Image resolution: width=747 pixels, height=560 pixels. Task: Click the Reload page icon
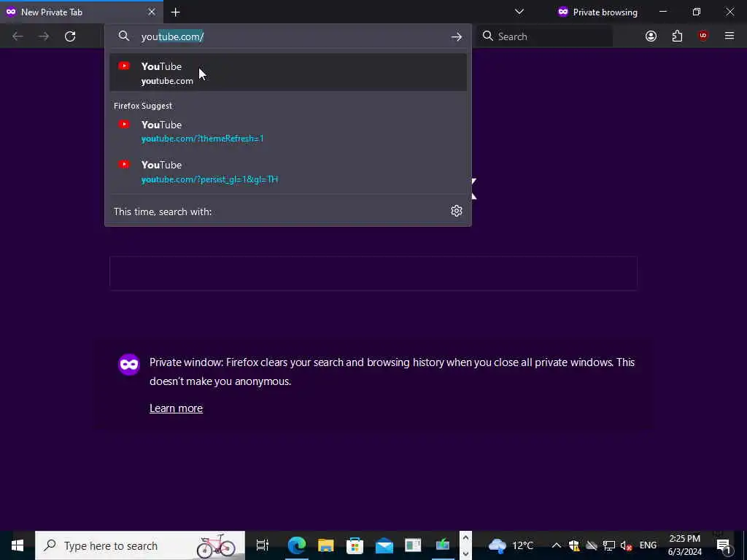70,36
